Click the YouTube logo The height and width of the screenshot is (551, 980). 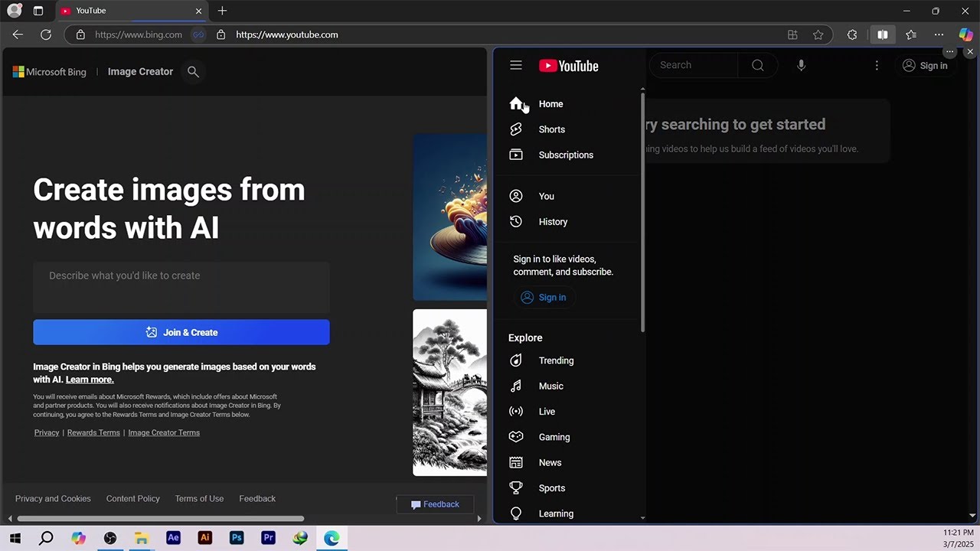point(568,66)
